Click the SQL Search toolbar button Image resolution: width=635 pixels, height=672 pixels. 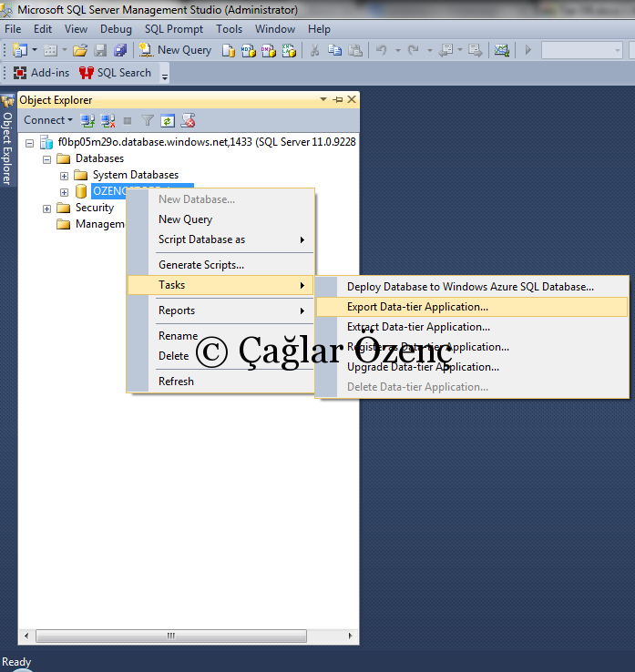(115, 73)
